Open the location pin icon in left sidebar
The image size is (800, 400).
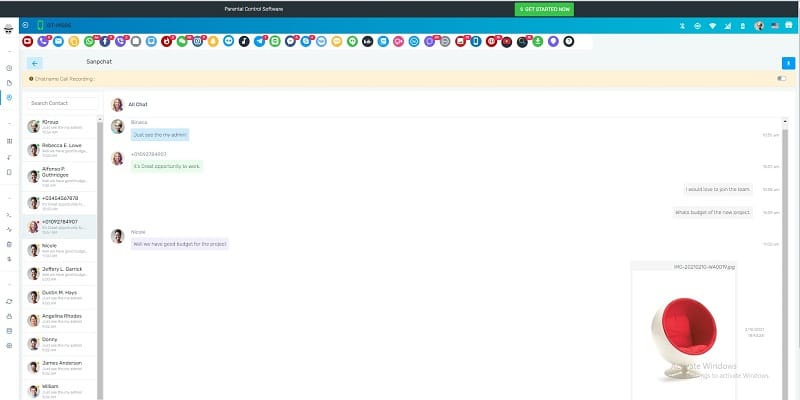9,97
